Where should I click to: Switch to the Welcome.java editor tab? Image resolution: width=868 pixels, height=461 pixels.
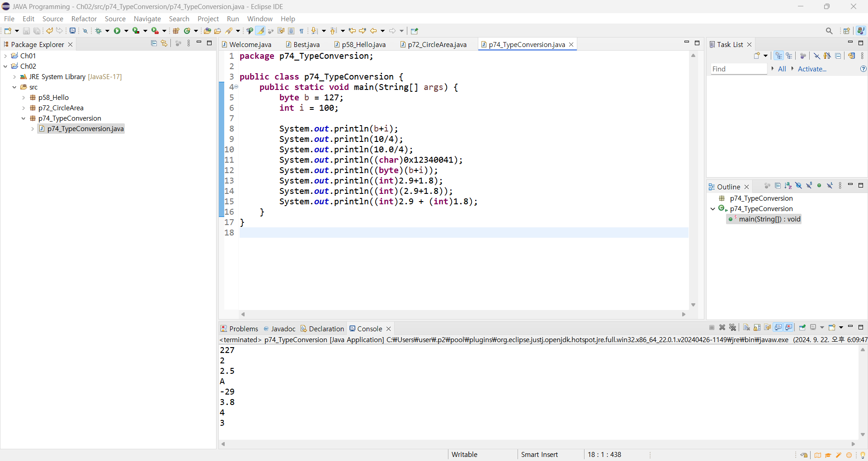[247, 44]
